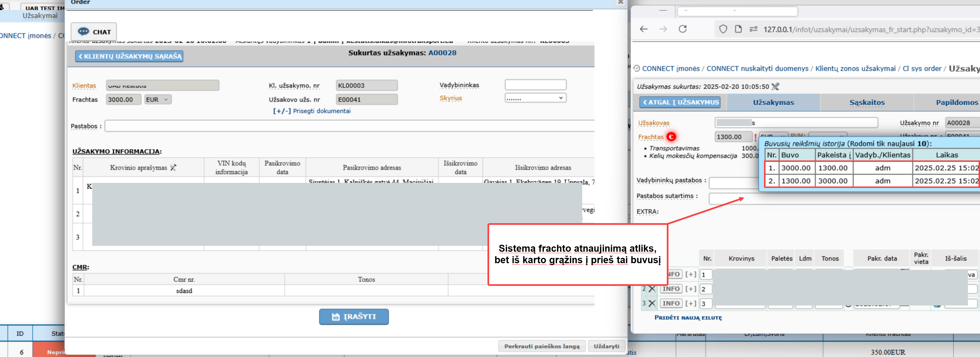The height and width of the screenshot is (357, 980).
Task: Expand cargo row 1 with [+]
Action: point(691,274)
